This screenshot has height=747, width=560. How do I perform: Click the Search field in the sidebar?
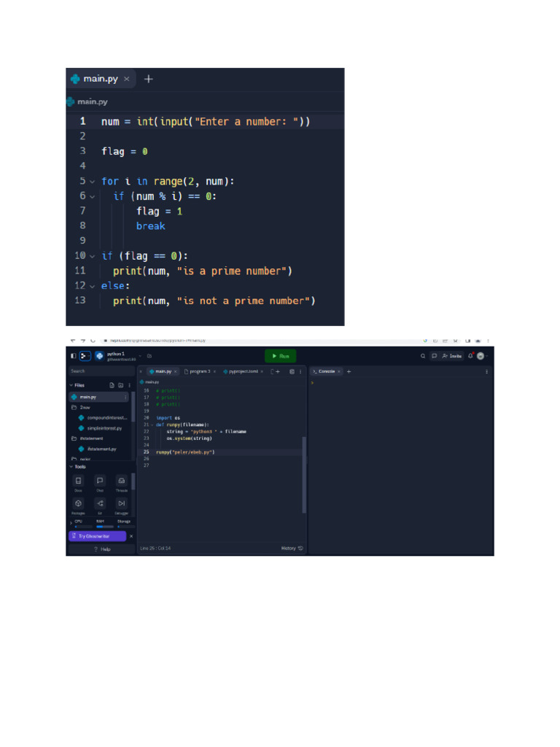(x=101, y=371)
